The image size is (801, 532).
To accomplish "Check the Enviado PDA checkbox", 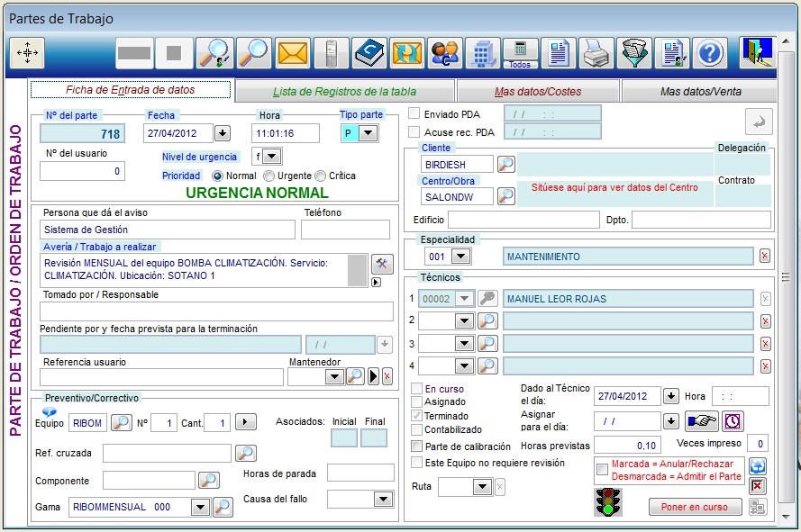I will point(414,113).
